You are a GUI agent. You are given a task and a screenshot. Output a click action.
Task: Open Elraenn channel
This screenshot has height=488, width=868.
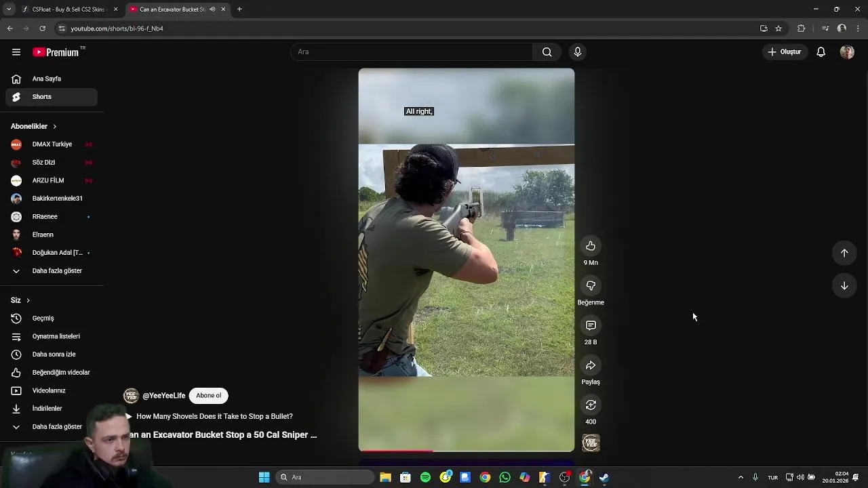(52, 235)
